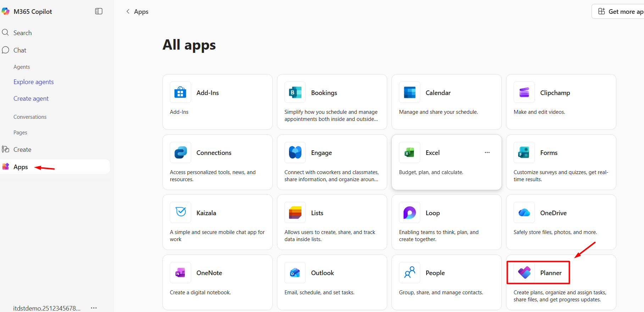
Task: Click Search in the sidebar
Action: click(22, 33)
